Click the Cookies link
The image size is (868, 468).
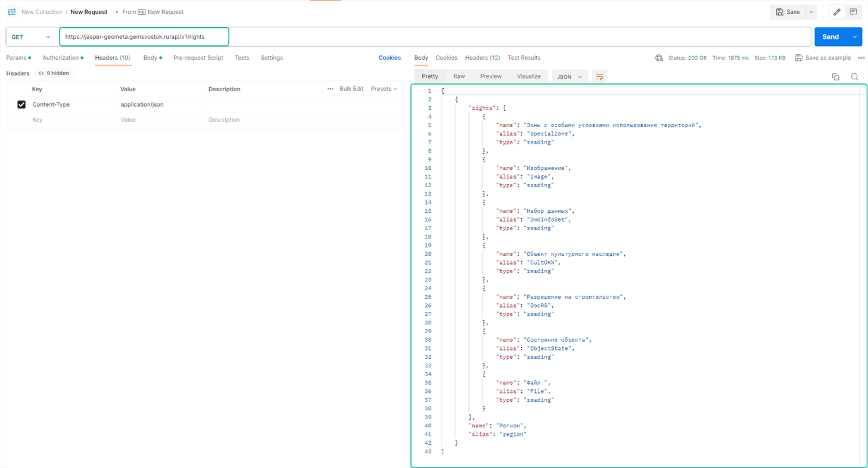tap(390, 58)
